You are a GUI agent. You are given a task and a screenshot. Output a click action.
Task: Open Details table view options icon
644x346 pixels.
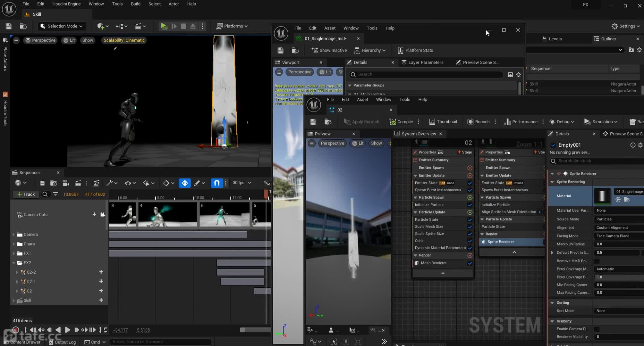coord(510,75)
